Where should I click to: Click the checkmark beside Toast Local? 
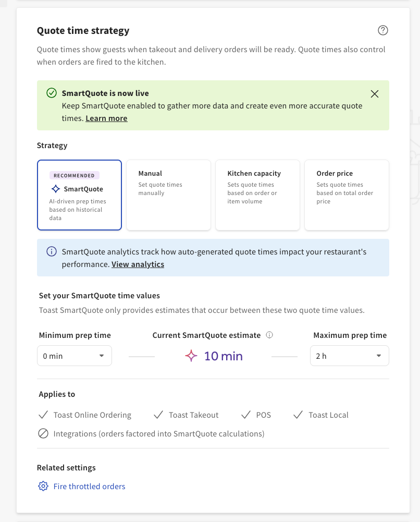(x=298, y=414)
